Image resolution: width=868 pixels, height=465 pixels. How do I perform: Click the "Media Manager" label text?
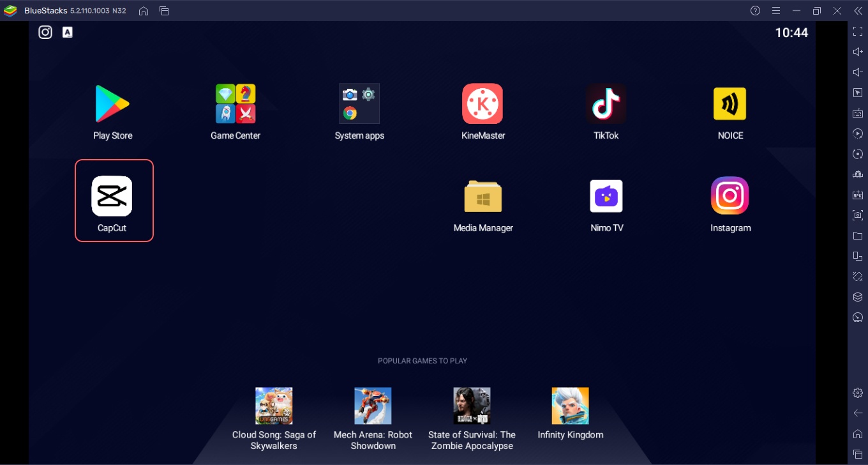483,228
